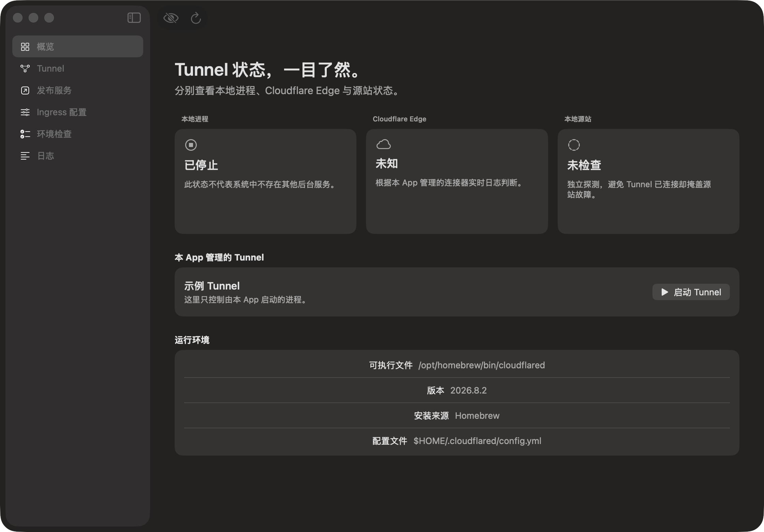The height and width of the screenshot is (532, 764).
Task: Click the 日志 text lines icon
Action: tap(25, 156)
